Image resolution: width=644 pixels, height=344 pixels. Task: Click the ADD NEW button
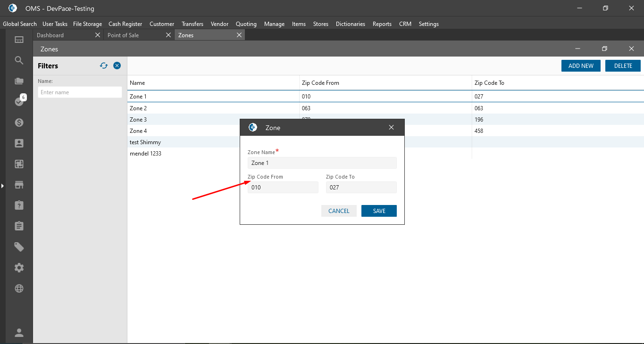click(581, 66)
